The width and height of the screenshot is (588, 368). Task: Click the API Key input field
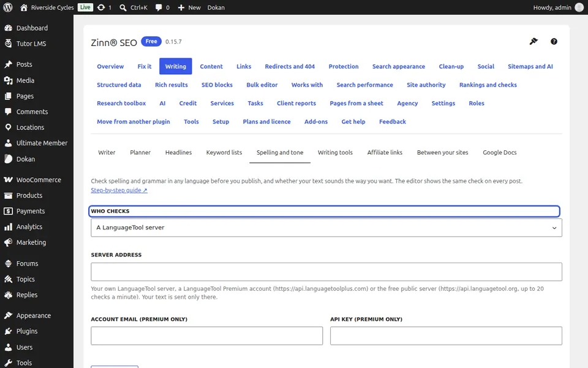pyautogui.click(x=446, y=335)
